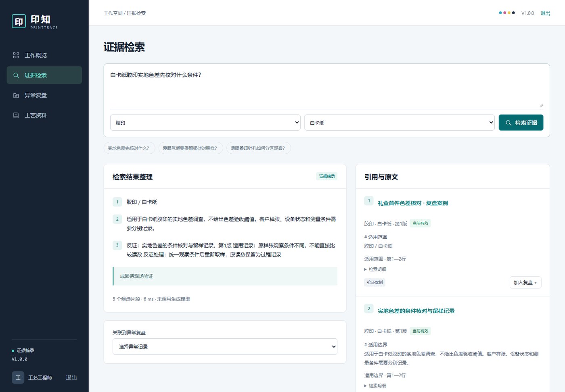This screenshot has height=392, width=565.
Task: Go to the 异常复盘 navigation item
Action: pos(44,96)
